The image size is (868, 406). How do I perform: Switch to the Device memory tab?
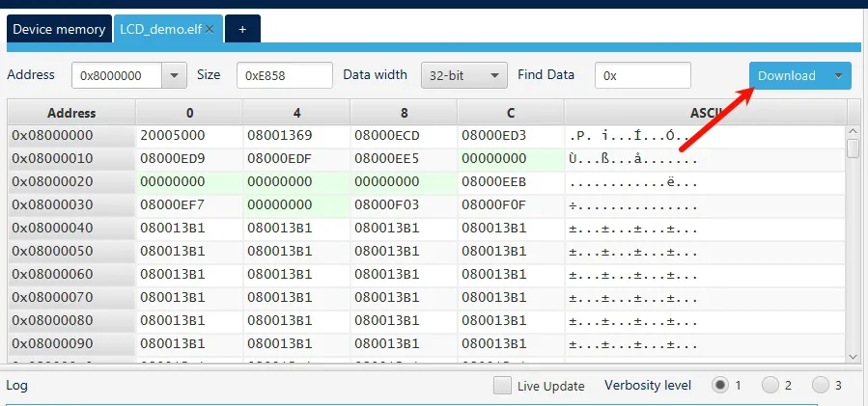pyautogui.click(x=59, y=29)
